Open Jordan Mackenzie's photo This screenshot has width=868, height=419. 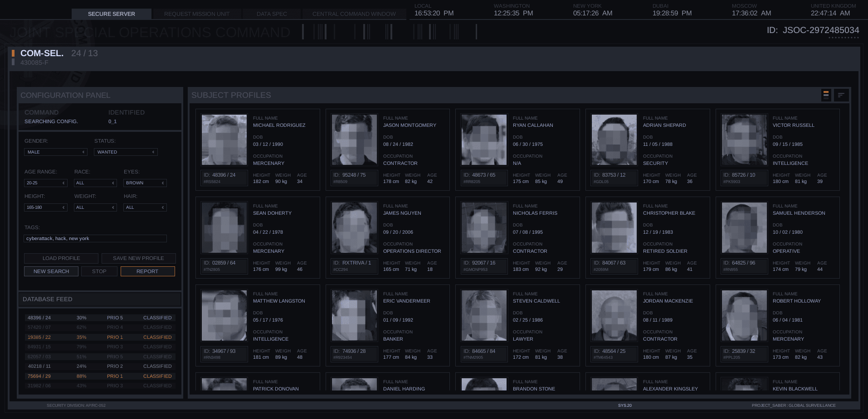coord(614,315)
